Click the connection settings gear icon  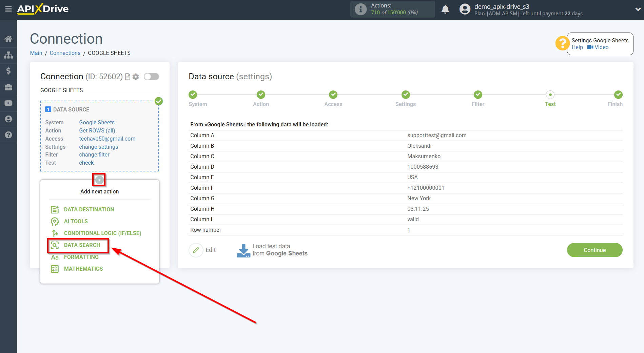coord(136,77)
